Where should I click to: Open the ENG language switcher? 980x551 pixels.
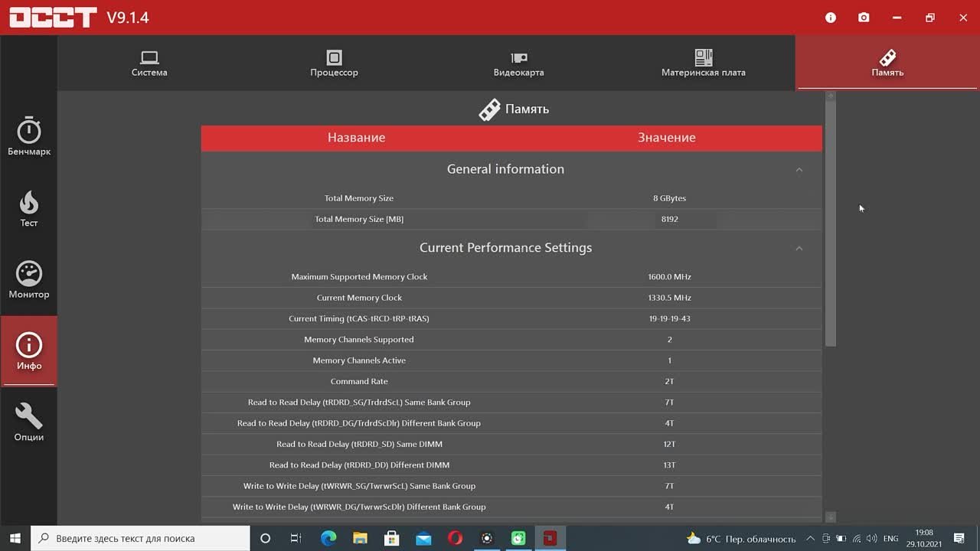[x=890, y=539]
